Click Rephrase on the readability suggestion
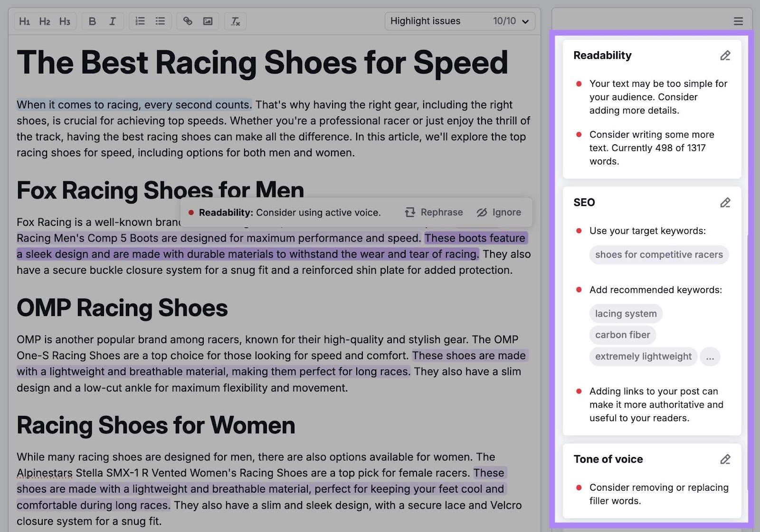 click(433, 212)
